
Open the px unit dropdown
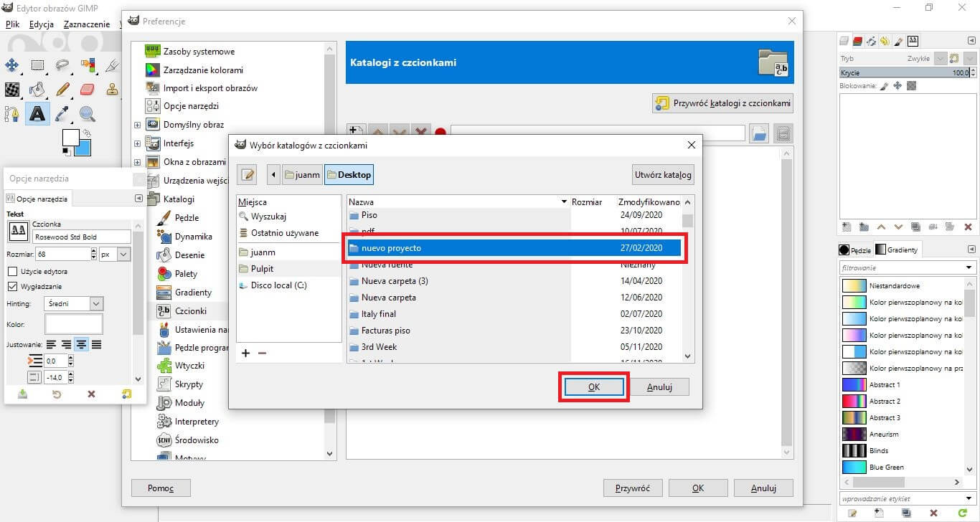[x=116, y=254]
